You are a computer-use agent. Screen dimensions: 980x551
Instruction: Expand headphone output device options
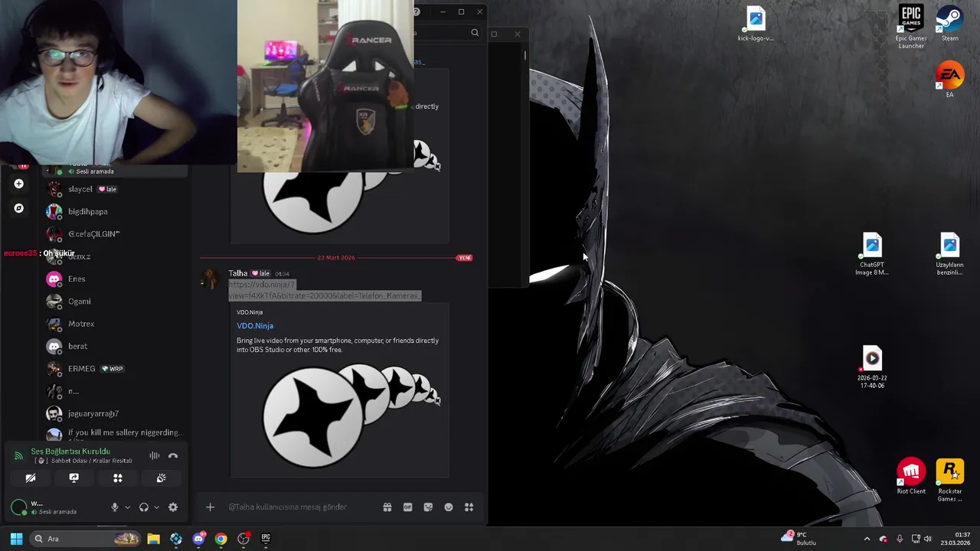point(156,507)
